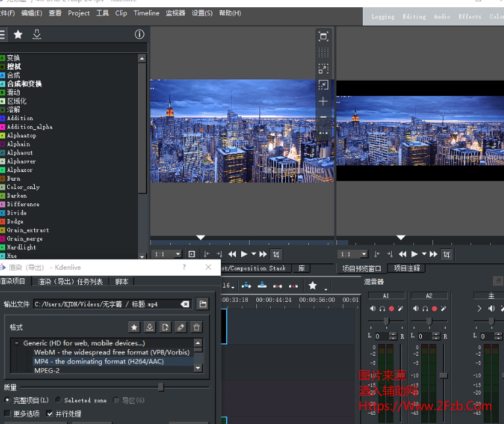Select the 'Selected zone' radio button
This screenshot has height=424, width=504.
click(x=58, y=400)
